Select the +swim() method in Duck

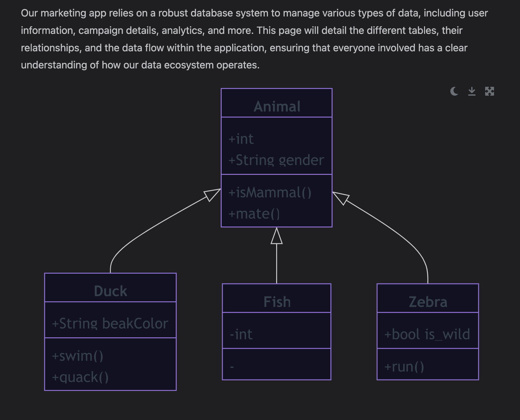pos(78,356)
